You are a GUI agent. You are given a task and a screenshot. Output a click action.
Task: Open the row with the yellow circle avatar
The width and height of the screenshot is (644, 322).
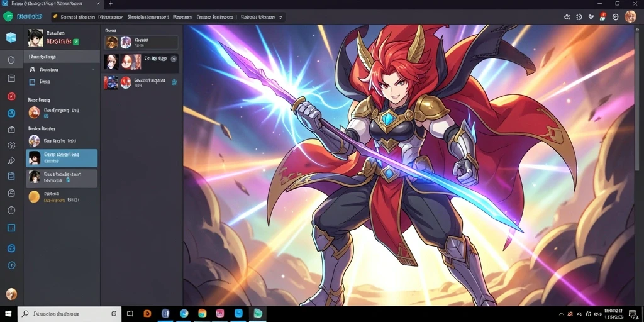click(x=62, y=197)
